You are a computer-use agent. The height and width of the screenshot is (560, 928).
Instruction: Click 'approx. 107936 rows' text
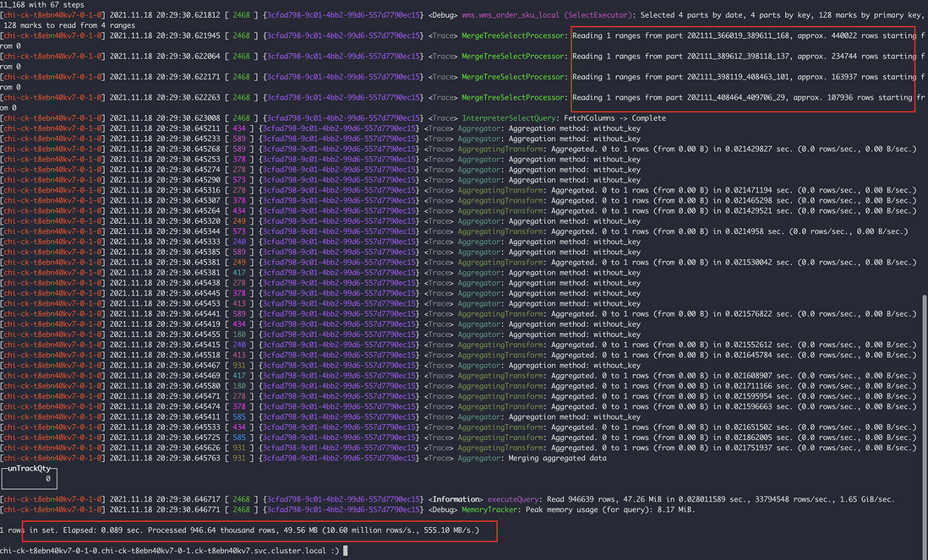[833, 98]
